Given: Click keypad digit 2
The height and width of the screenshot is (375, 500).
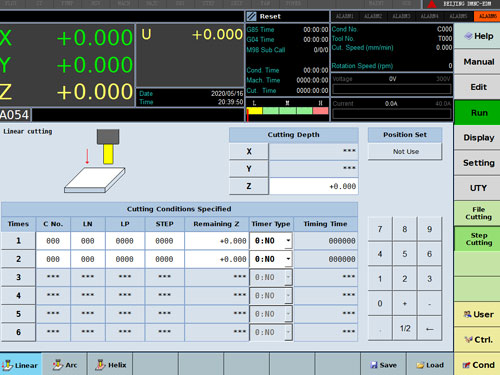Looking at the screenshot, I should coord(405,279).
